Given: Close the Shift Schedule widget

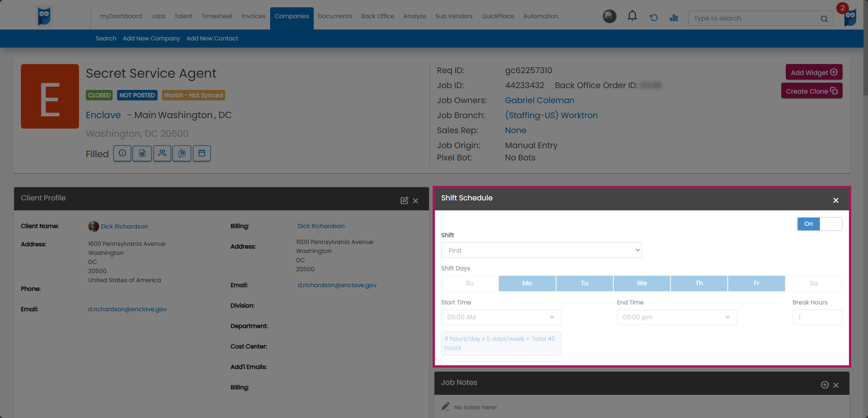Looking at the screenshot, I should (836, 200).
